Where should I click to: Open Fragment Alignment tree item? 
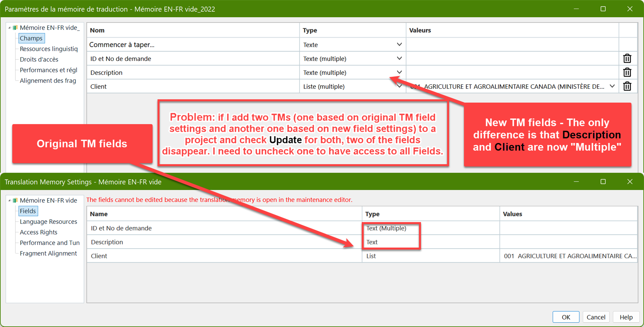pyautogui.click(x=48, y=253)
